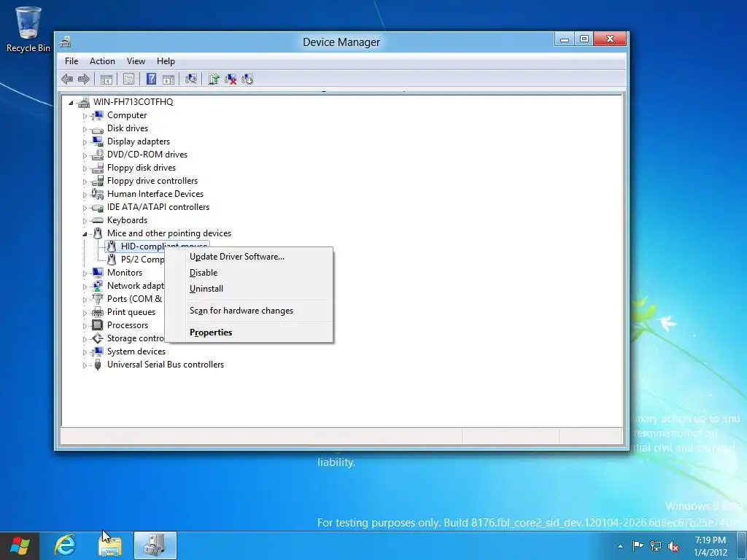
Task: Expand the Disk drives node arrow
Action: [85, 129]
